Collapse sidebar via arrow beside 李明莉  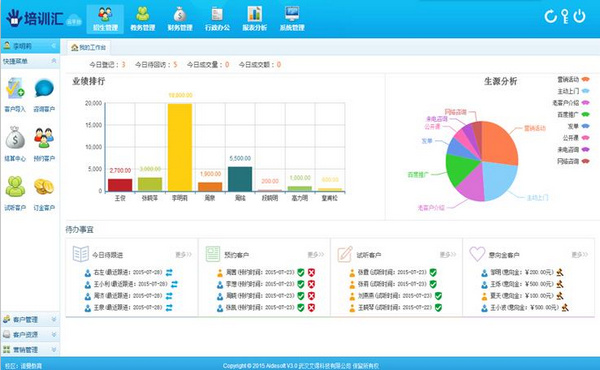[x=53, y=46]
